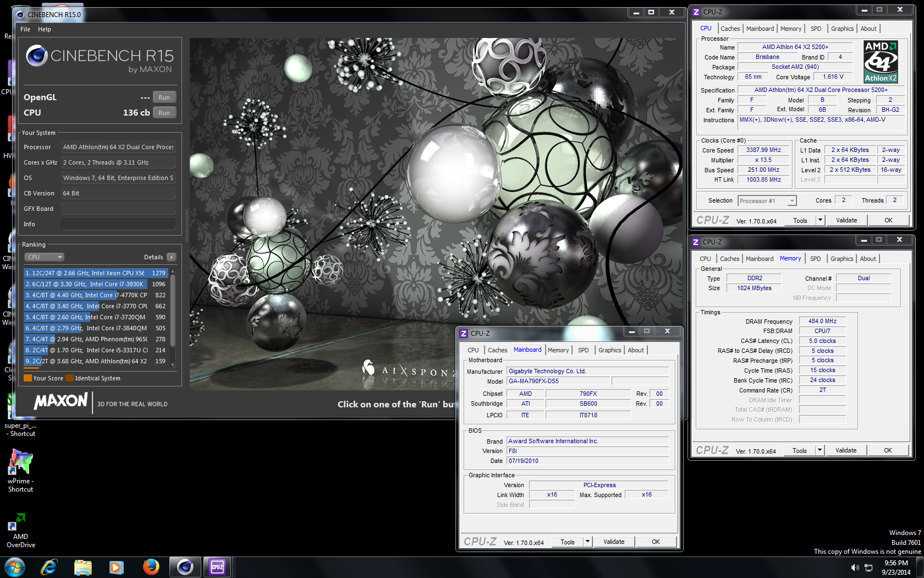Viewport: 924px width, 578px height.
Task: Select ranking row Intel Core i7-3770
Action: (x=96, y=306)
